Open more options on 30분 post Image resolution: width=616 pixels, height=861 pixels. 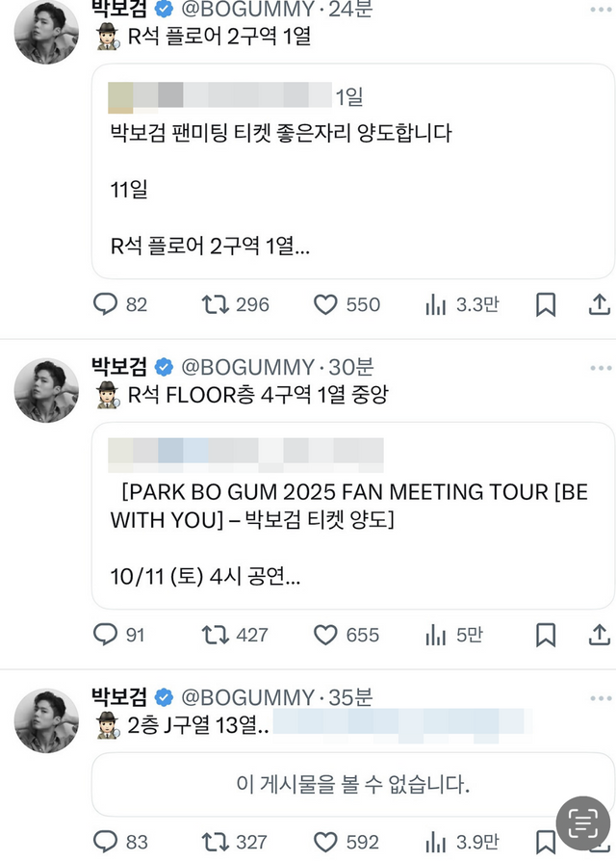[x=601, y=368]
